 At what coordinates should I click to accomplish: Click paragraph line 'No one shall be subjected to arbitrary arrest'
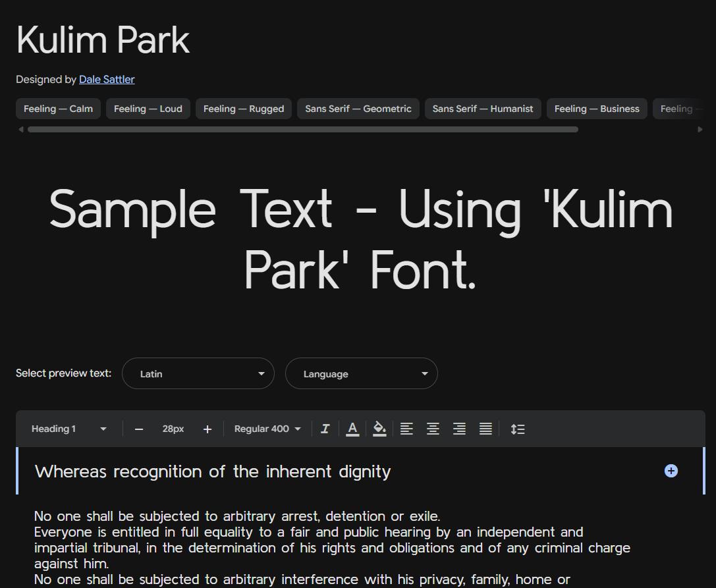pos(237,516)
